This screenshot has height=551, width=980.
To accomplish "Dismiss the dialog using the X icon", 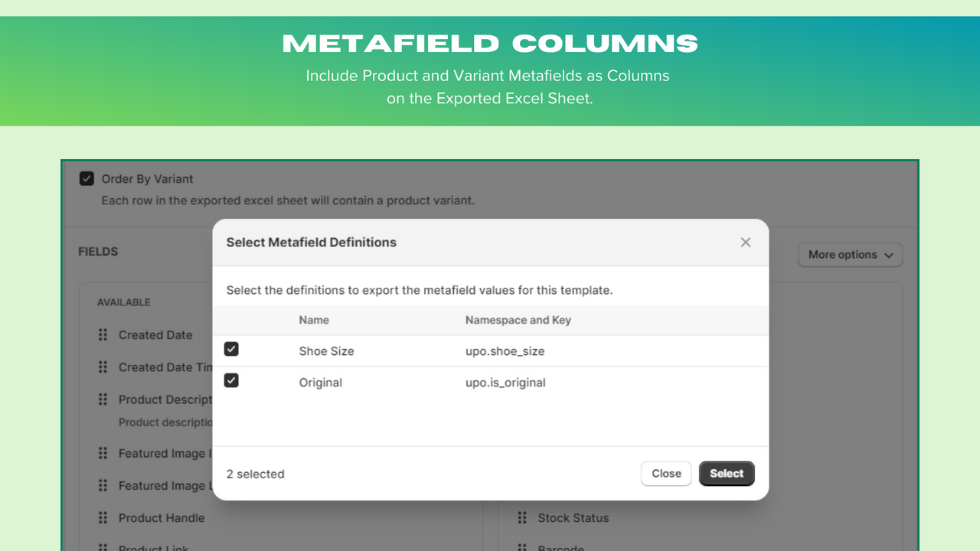I will (745, 242).
